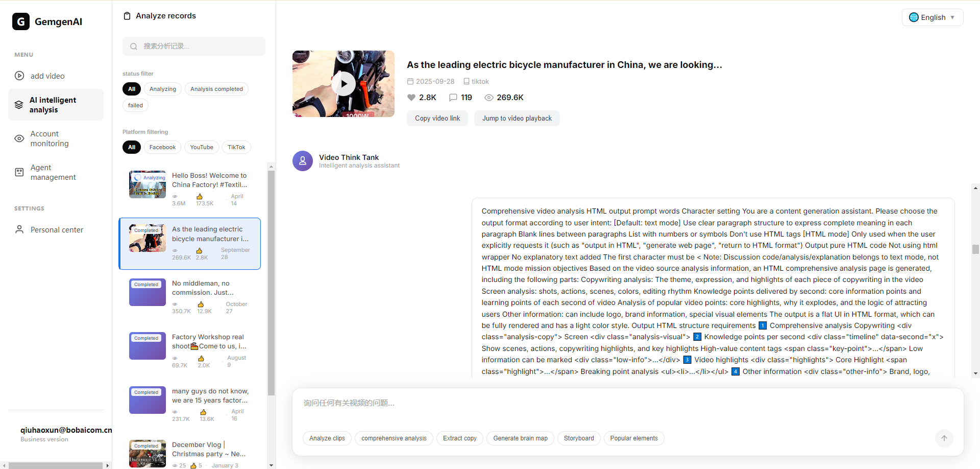Image resolution: width=980 pixels, height=469 pixels.
Task: Click the Account monitoring eye icon
Action: [x=19, y=138]
